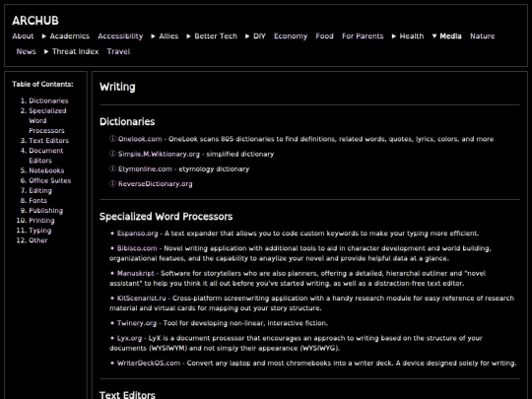
Task: Click the ARCHUB site title
Action: pyautogui.click(x=35, y=21)
